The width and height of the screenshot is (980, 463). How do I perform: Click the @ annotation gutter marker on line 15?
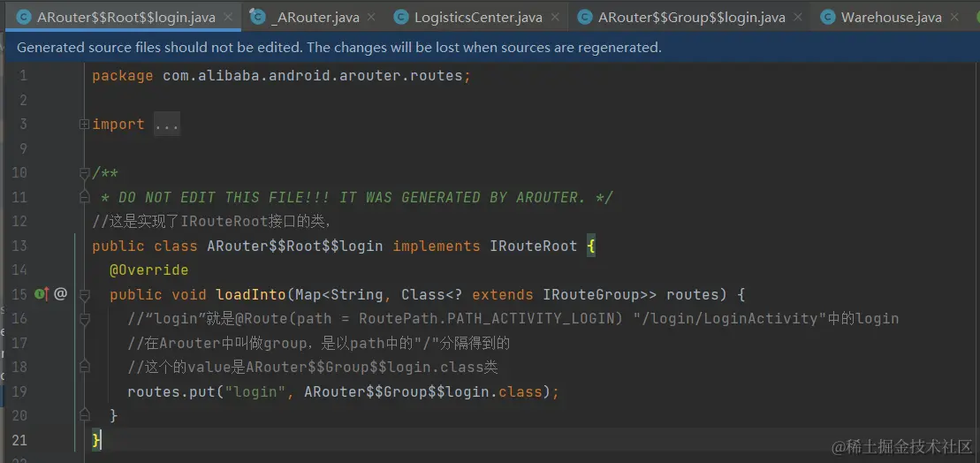click(x=61, y=293)
